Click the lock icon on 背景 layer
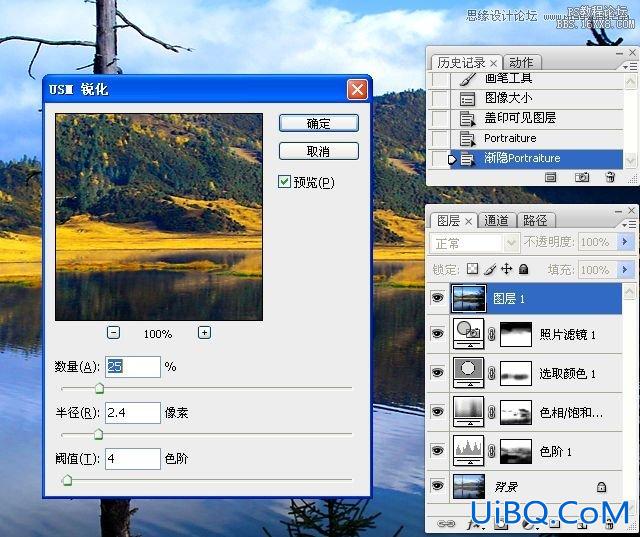640x537 pixels. pos(601,486)
